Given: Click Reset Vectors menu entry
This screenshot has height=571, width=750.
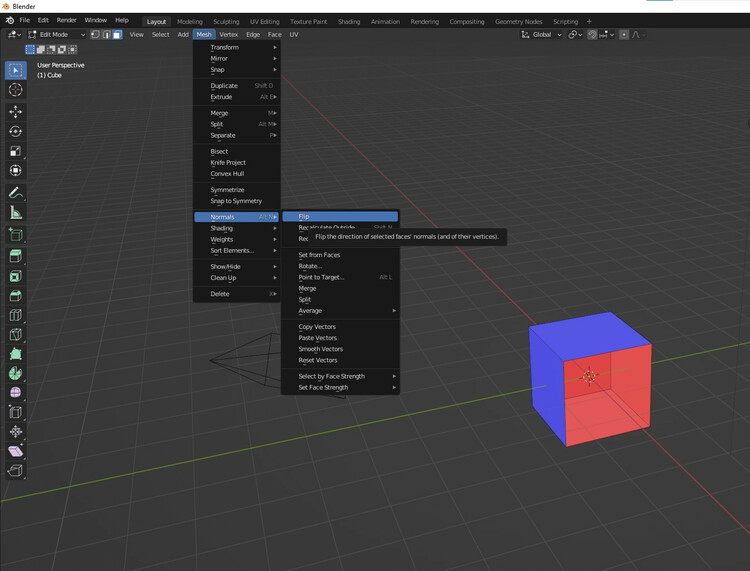Looking at the screenshot, I should (318, 360).
